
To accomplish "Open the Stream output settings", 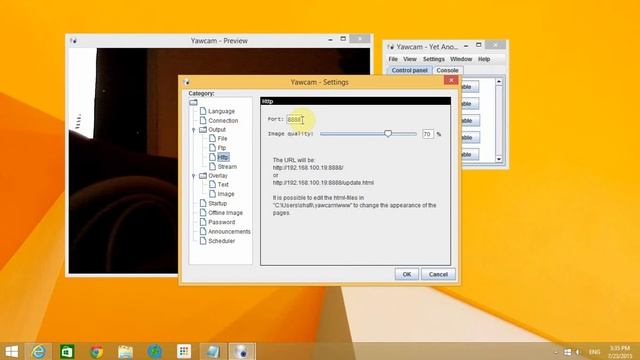I will tap(227, 167).
